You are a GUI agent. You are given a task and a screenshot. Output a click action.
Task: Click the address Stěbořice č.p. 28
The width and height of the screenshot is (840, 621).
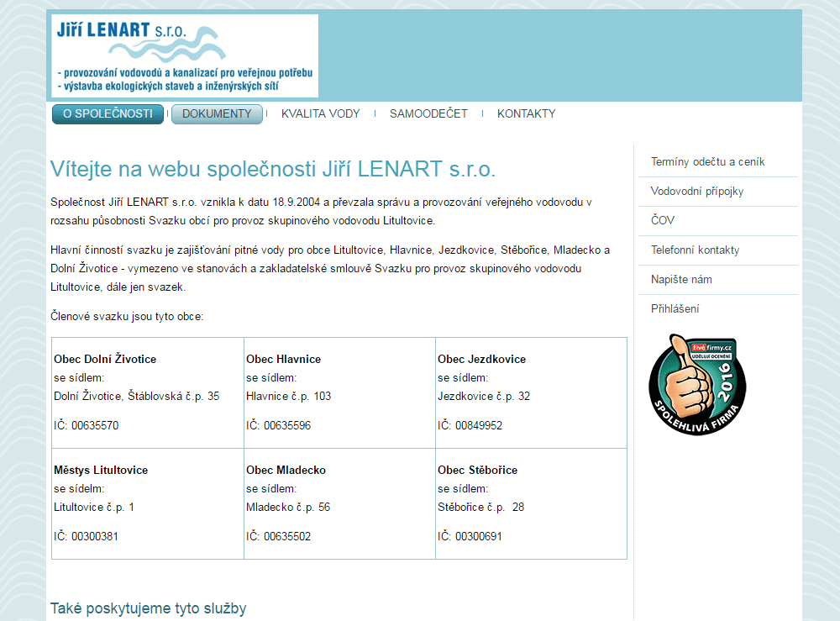481,507
